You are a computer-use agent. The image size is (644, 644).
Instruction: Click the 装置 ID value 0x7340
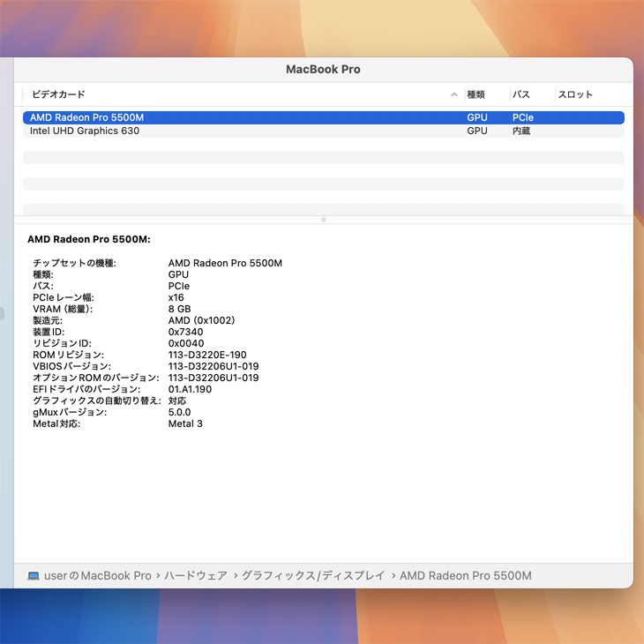pos(185,332)
